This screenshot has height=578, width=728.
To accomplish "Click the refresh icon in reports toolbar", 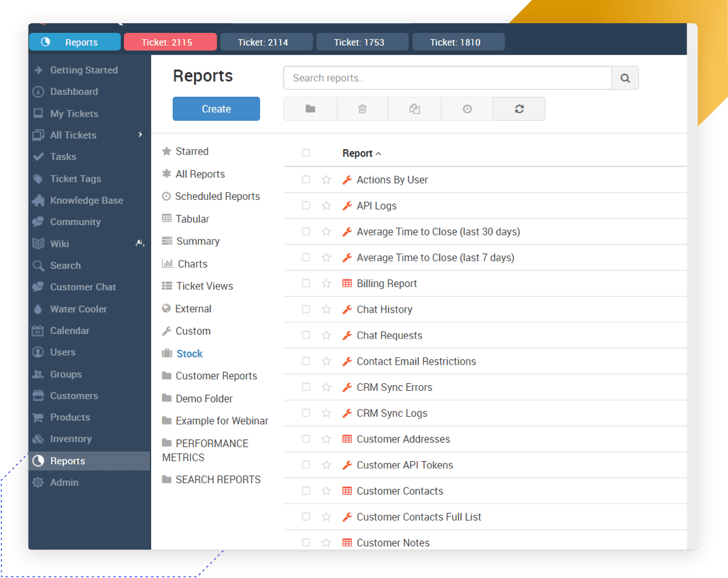I will [x=519, y=109].
